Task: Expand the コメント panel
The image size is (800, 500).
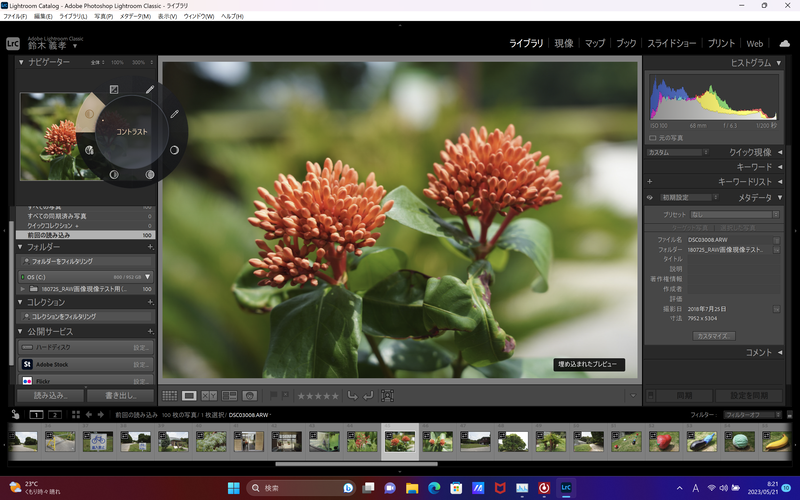Action: point(780,353)
